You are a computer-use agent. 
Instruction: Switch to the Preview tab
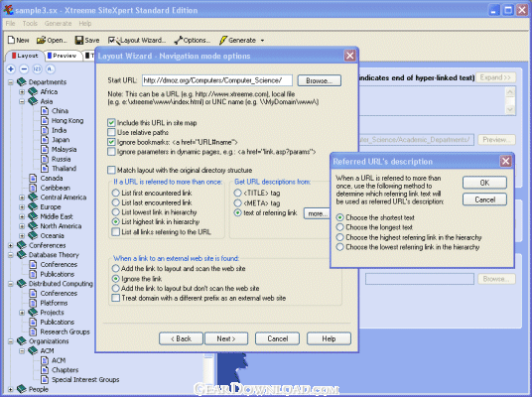click(63, 56)
